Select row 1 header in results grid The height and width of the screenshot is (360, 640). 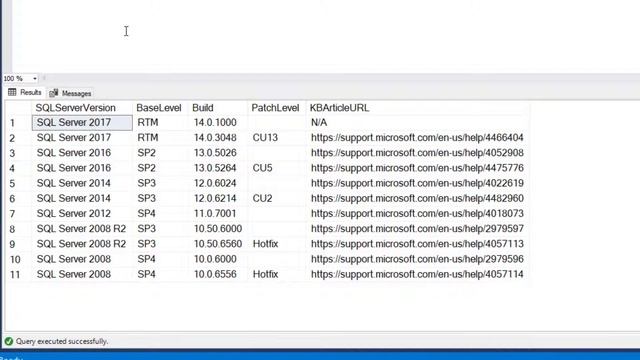18,123
